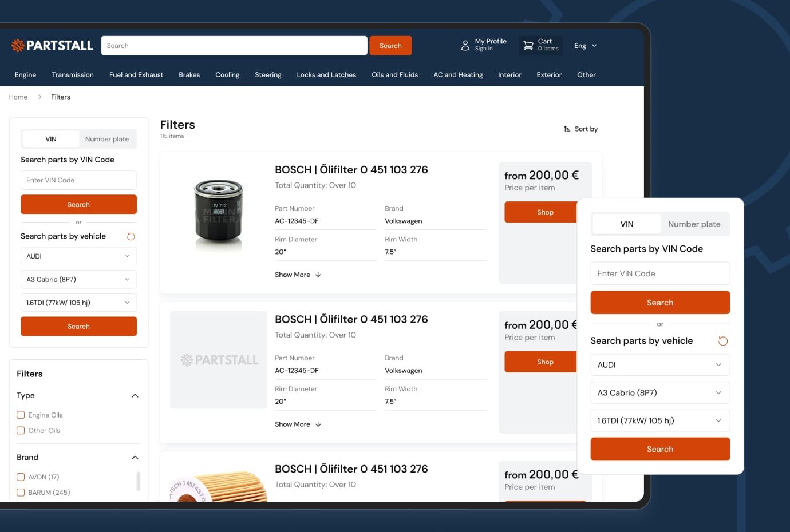Open AC and Heating category
This screenshot has width=790, height=532.
(458, 75)
